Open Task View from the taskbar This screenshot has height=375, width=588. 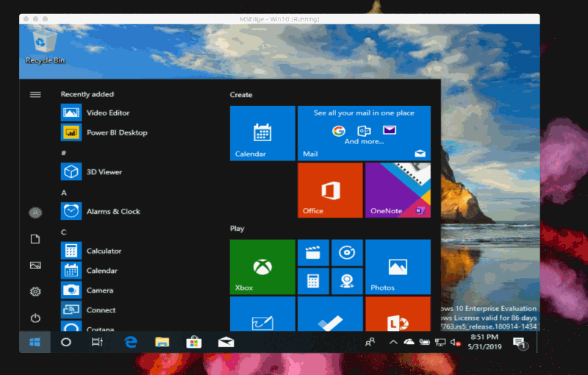point(97,342)
